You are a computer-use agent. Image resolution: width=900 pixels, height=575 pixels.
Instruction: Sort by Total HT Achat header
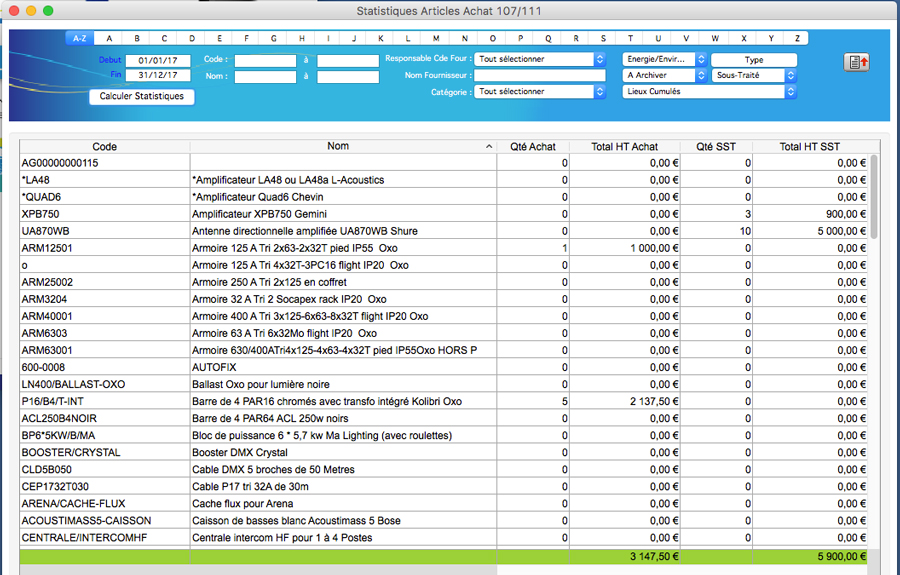[x=624, y=147]
